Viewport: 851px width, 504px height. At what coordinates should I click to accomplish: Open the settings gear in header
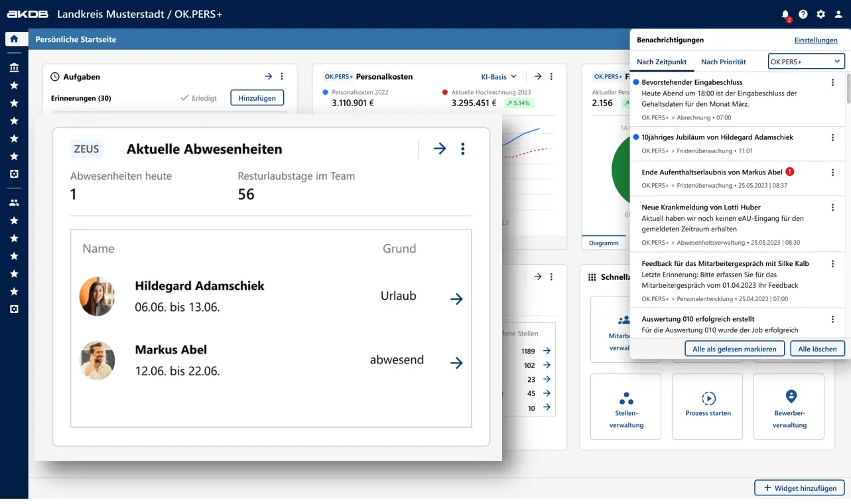click(x=821, y=14)
